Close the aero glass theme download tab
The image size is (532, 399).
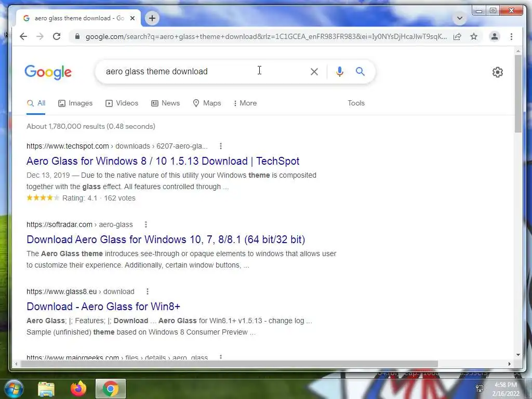(x=132, y=18)
